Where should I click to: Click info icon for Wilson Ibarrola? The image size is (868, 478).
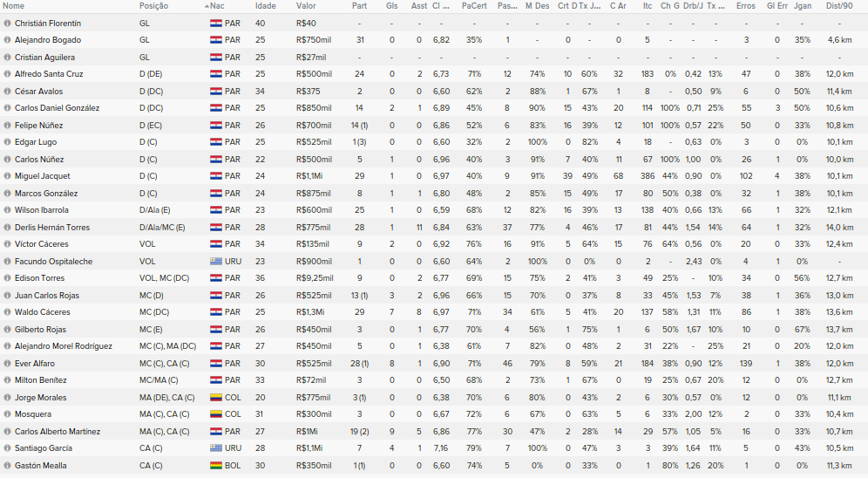(7, 210)
